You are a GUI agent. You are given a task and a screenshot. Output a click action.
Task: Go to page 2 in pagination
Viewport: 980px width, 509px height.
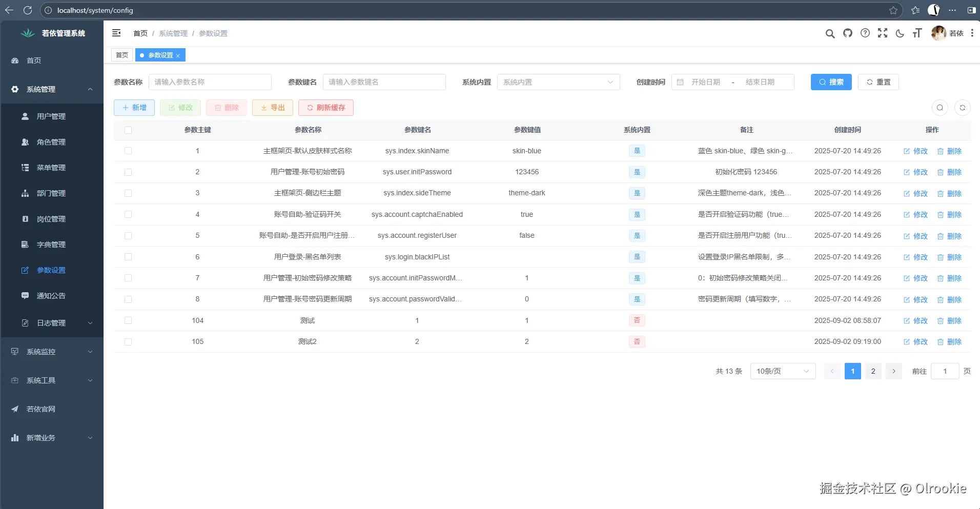tap(873, 371)
